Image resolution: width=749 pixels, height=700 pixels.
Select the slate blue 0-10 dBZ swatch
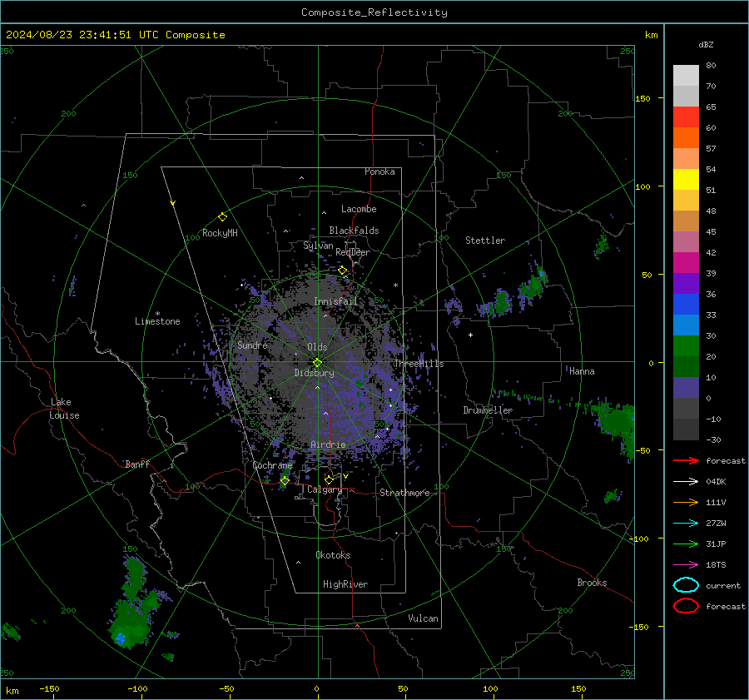(686, 388)
